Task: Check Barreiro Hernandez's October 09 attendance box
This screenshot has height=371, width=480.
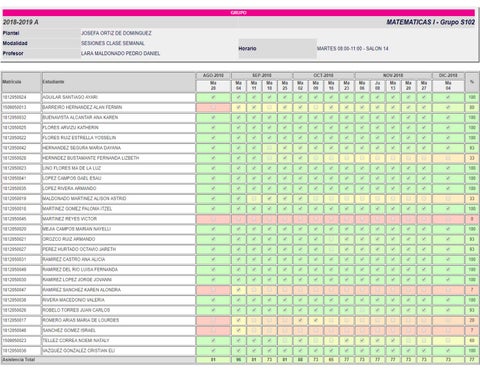Action: 316,107
